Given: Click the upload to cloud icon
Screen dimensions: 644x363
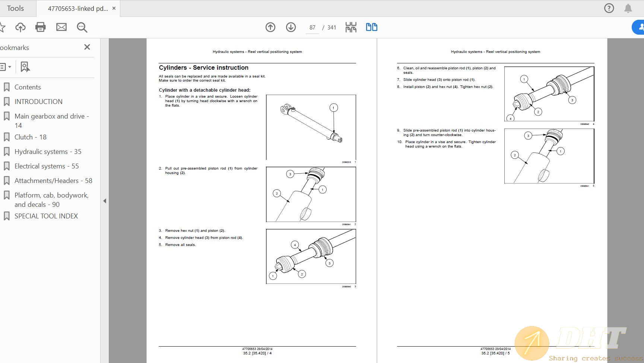Looking at the screenshot, I should 20,27.
